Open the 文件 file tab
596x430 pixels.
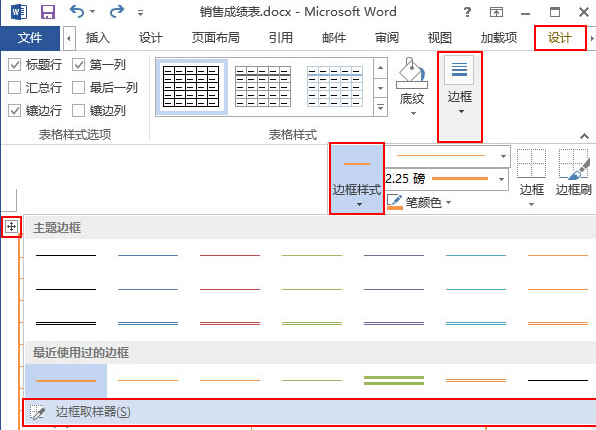pos(30,38)
